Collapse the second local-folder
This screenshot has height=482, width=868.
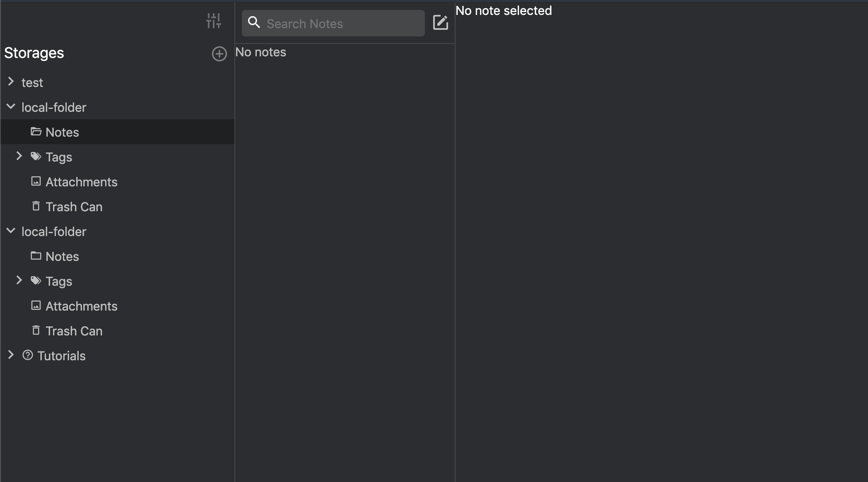click(x=10, y=231)
